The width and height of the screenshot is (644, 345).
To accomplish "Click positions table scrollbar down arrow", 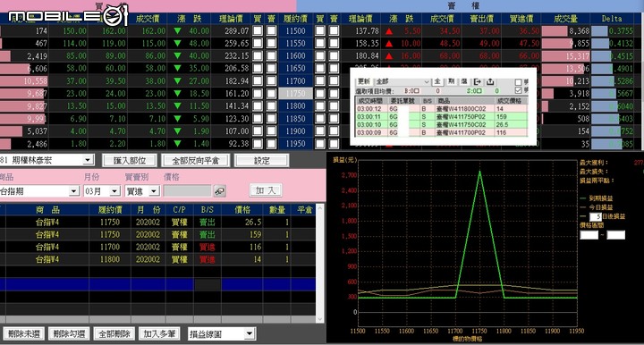I will (320, 318).
